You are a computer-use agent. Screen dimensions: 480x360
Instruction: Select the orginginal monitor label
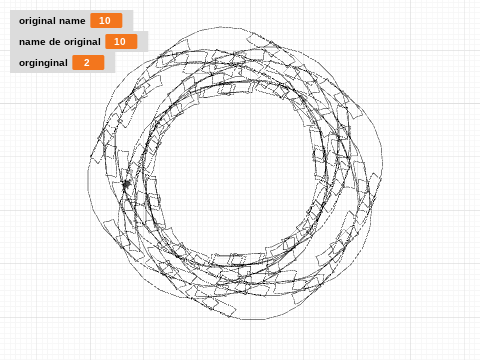coord(43,63)
